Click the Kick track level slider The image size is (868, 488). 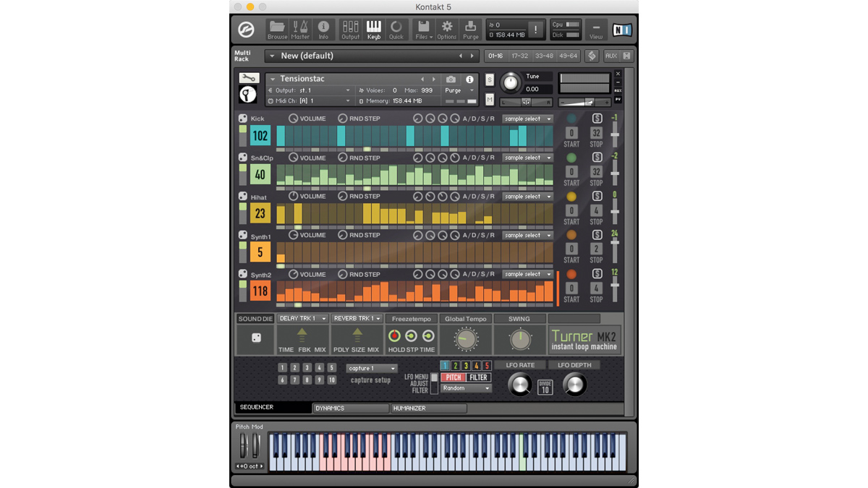point(615,134)
